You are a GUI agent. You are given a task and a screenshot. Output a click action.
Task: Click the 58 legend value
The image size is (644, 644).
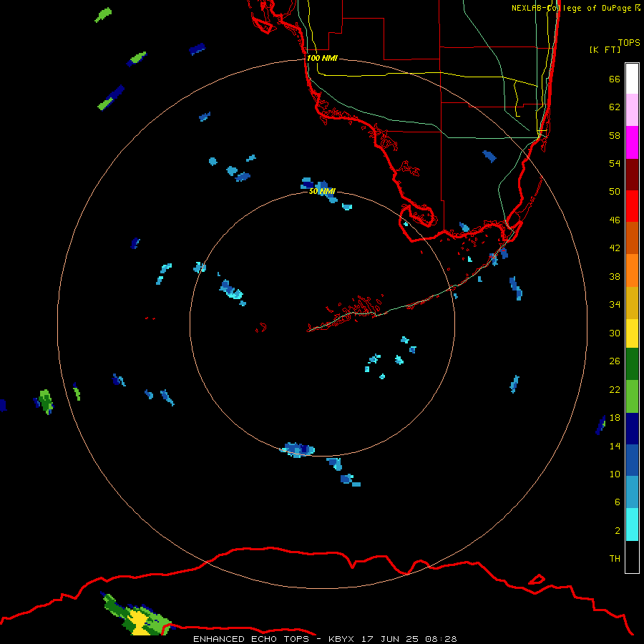pos(615,135)
